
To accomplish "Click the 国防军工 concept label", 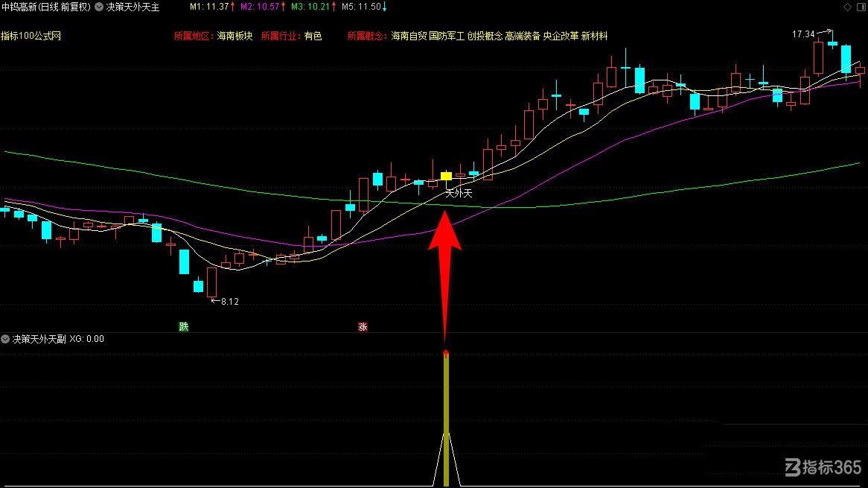I will pos(447,36).
